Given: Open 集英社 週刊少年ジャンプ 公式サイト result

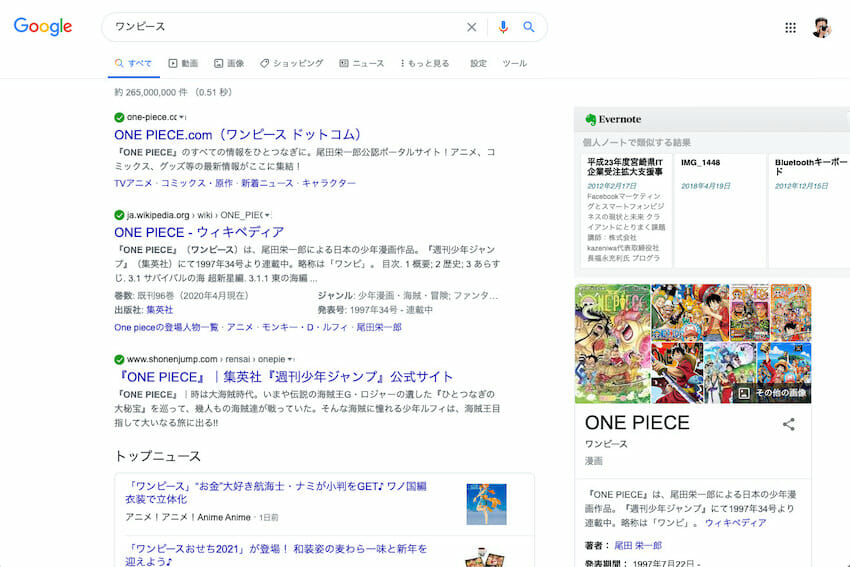Looking at the screenshot, I should [x=284, y=377].
